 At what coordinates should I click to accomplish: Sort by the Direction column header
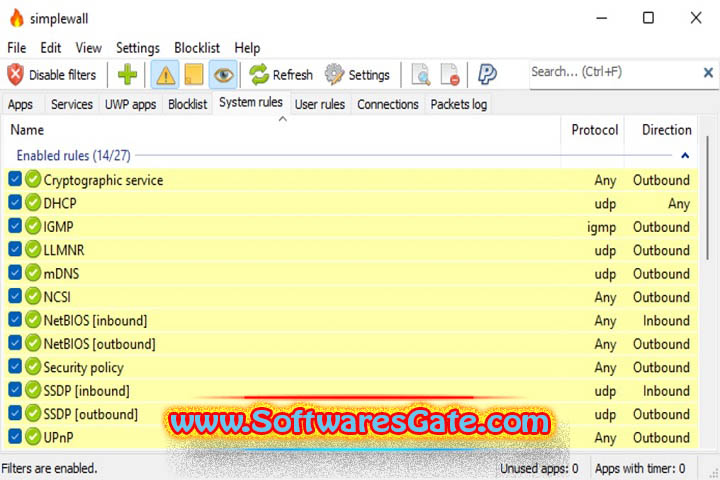click(666, 130)
